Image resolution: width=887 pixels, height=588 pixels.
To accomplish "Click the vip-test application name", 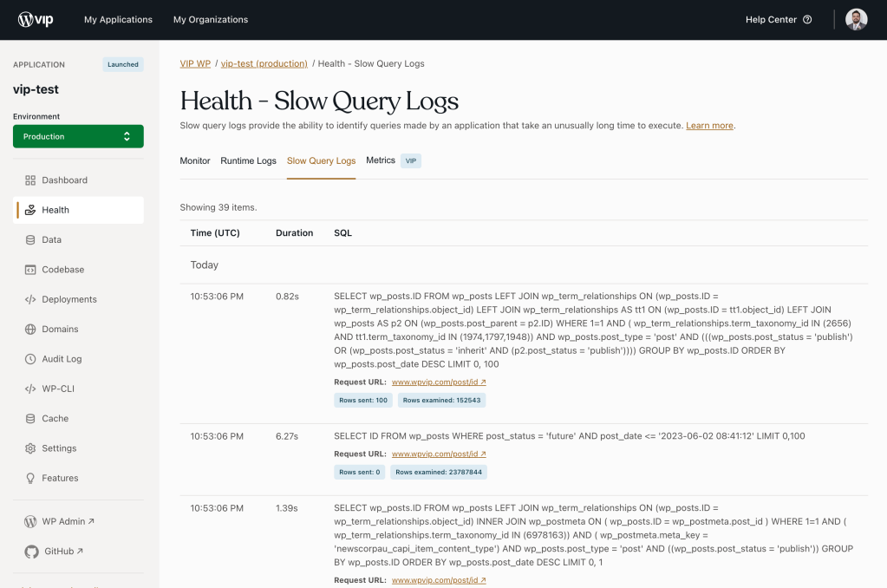I will pos(36,89).
